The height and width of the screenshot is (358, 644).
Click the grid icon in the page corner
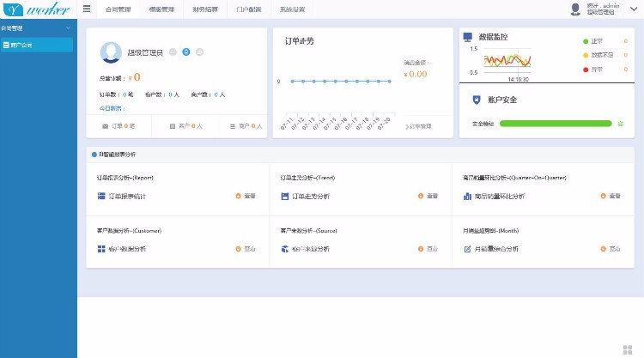point(628,349)
